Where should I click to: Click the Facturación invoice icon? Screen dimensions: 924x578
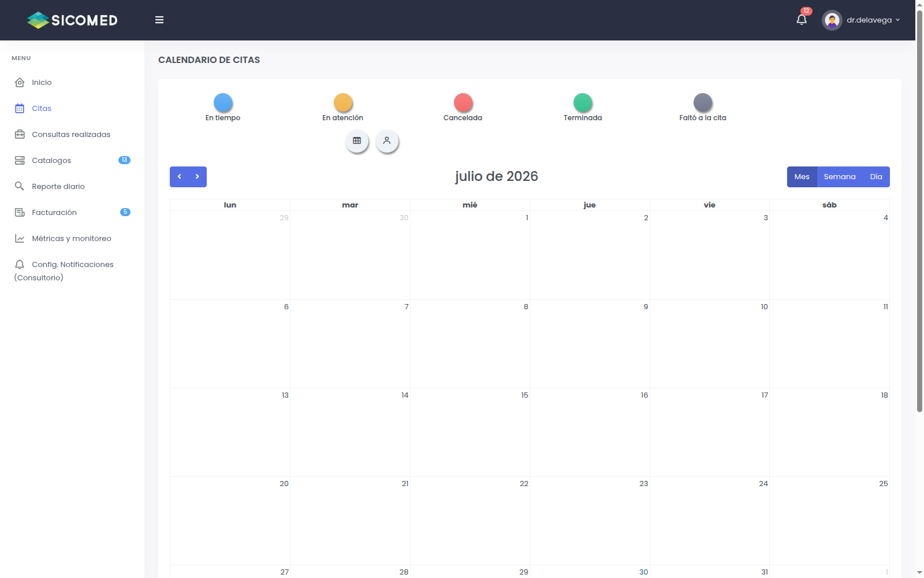20,213
